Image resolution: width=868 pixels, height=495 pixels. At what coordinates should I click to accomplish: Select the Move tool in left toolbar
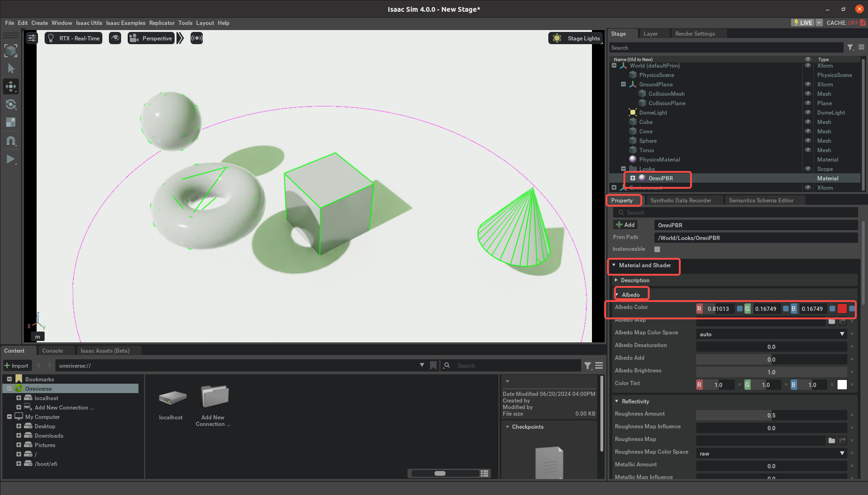[11, 86]
